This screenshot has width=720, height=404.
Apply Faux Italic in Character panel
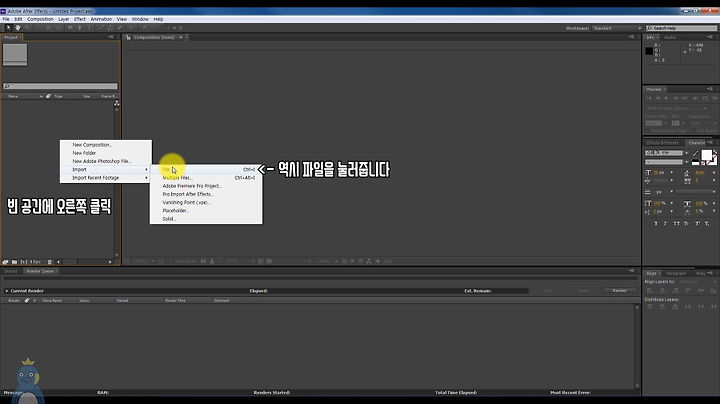coord(665,223)
